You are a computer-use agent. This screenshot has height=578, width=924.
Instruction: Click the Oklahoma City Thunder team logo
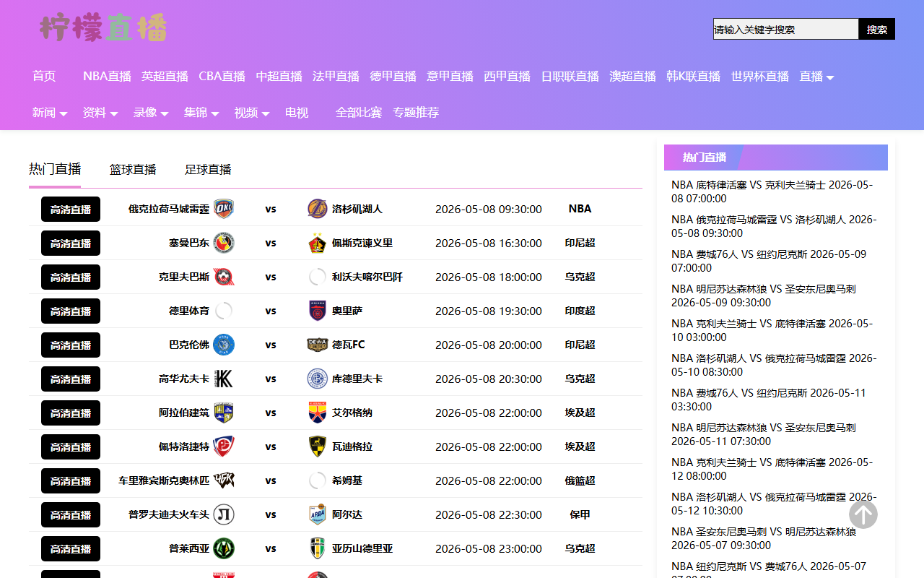[224, 209]
